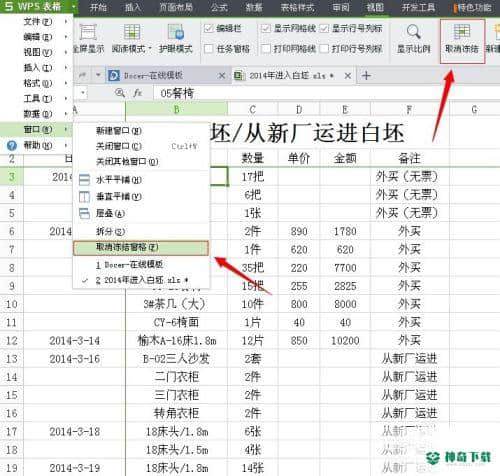Activate the 护眼模式 eye protection icon

pos(176,32)
